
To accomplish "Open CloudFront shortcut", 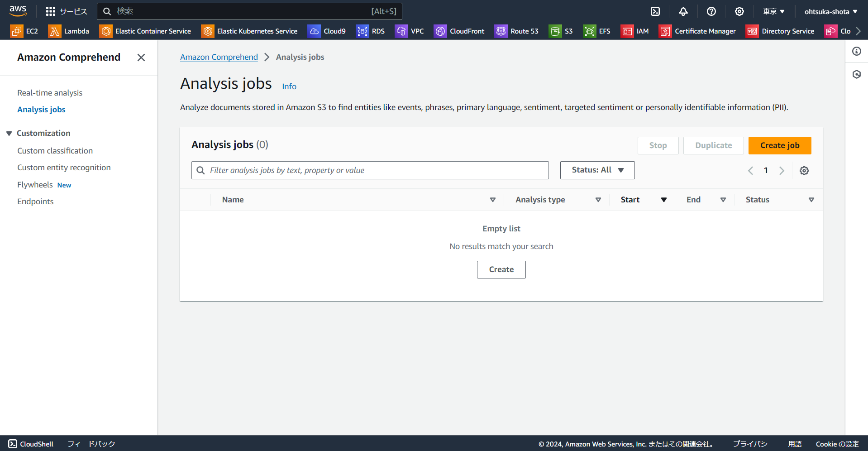I will [459, 31].
